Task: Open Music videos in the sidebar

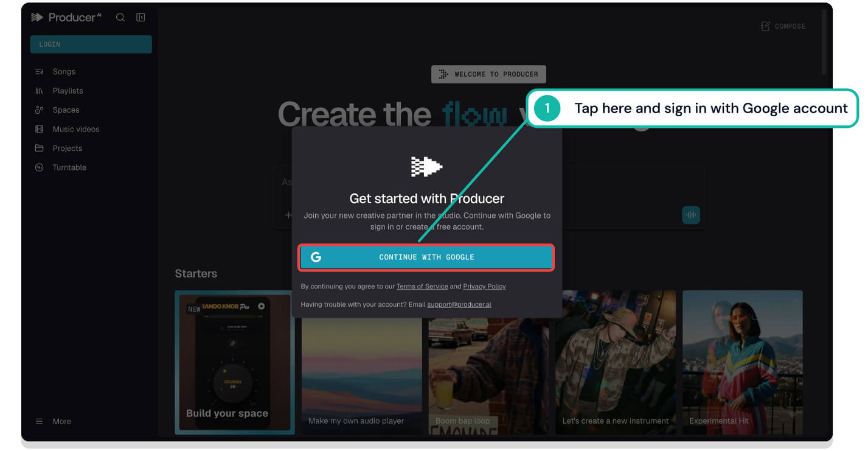Action: (x=76, y=129)
